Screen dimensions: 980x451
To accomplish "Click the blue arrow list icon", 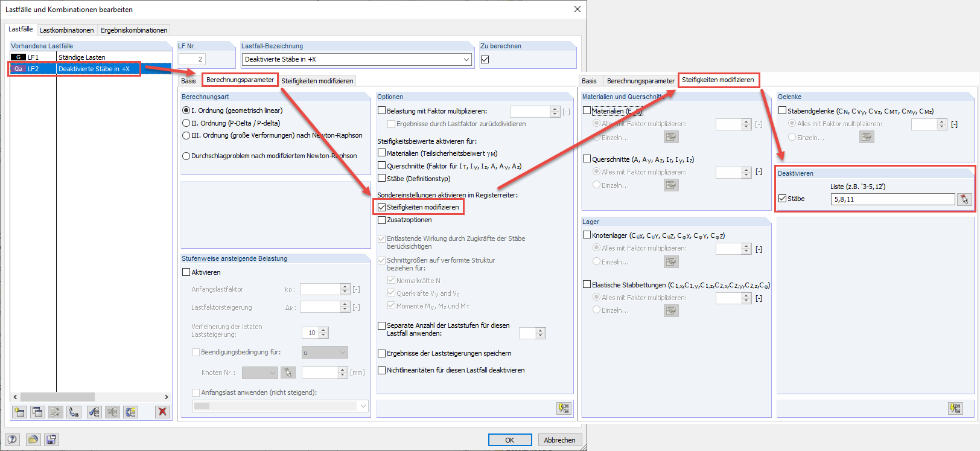I will [x=130, y=412].
